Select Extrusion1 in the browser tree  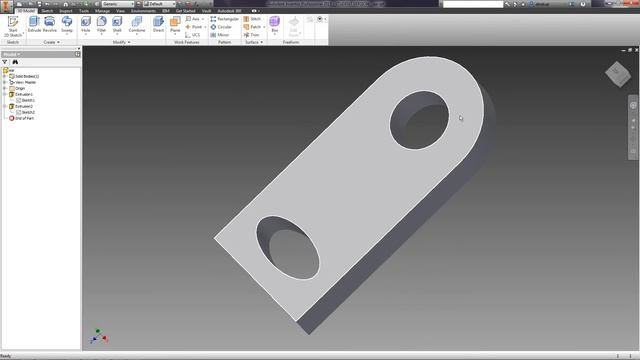(21, 94)
